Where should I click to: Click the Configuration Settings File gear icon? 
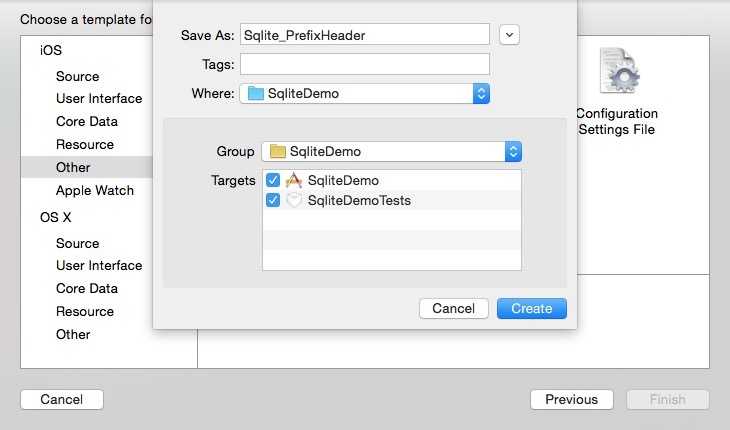click(618, 72)
